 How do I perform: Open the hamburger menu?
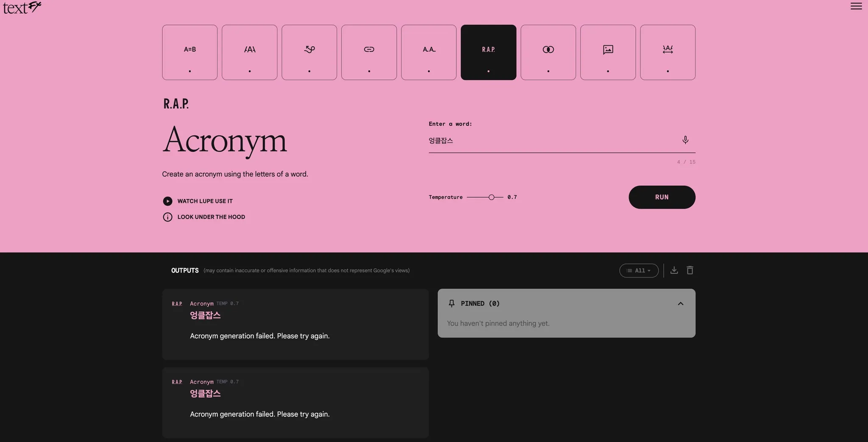pos(856,6)
